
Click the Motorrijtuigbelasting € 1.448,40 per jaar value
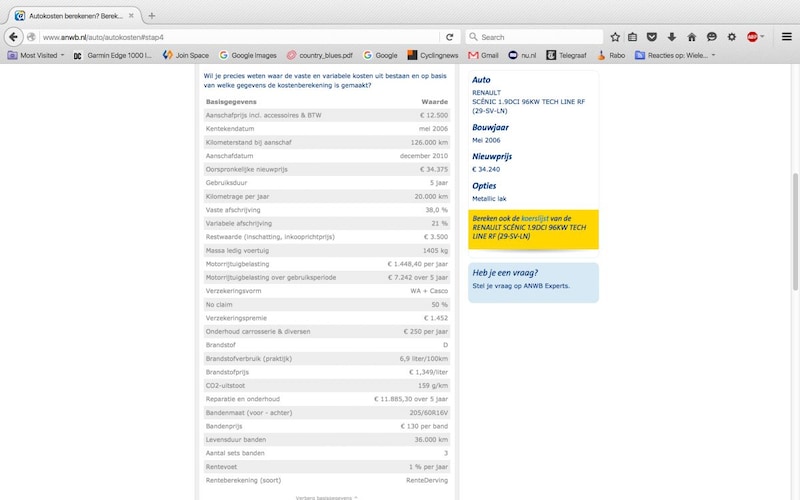tap(417, 264)
